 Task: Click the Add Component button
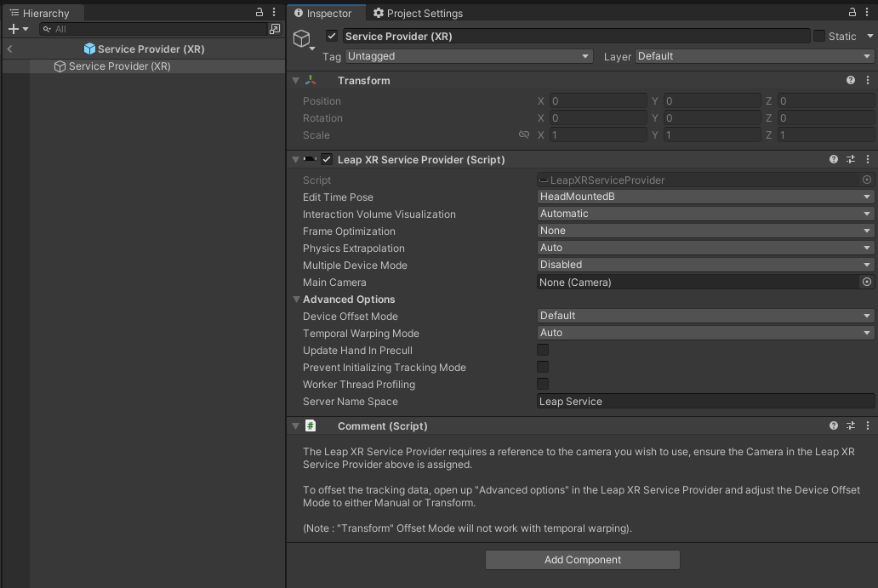coord(582,559)
